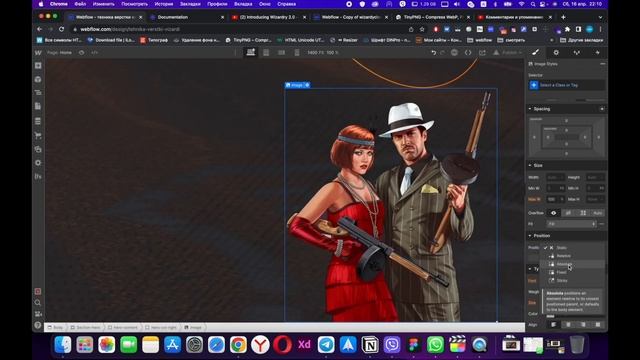This screenshot has width=640, height=360.
Task: Open the Symbols cube icon in sidebar
Action: [x=38, y=79]
